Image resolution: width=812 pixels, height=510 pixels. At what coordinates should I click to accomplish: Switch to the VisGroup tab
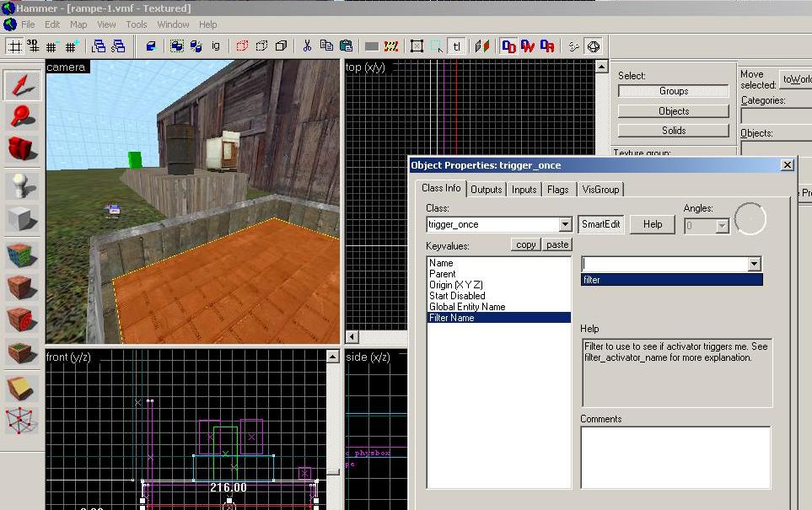click(x=600, y=190)
